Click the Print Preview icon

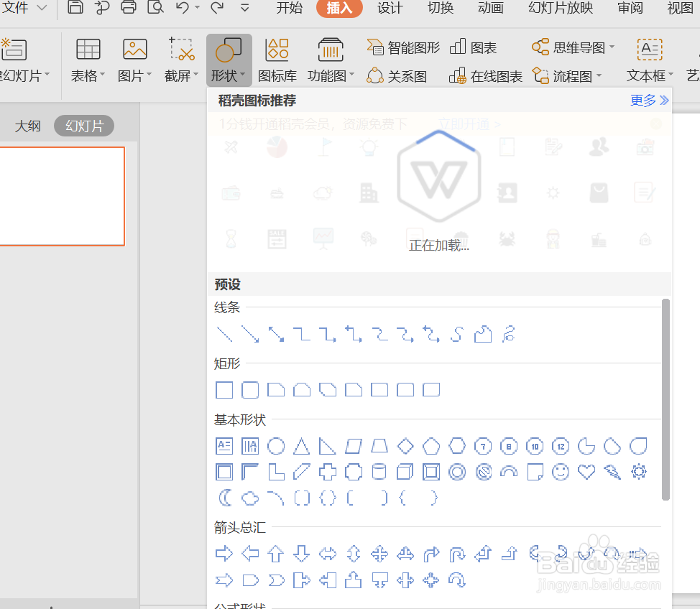coord(155,7)
